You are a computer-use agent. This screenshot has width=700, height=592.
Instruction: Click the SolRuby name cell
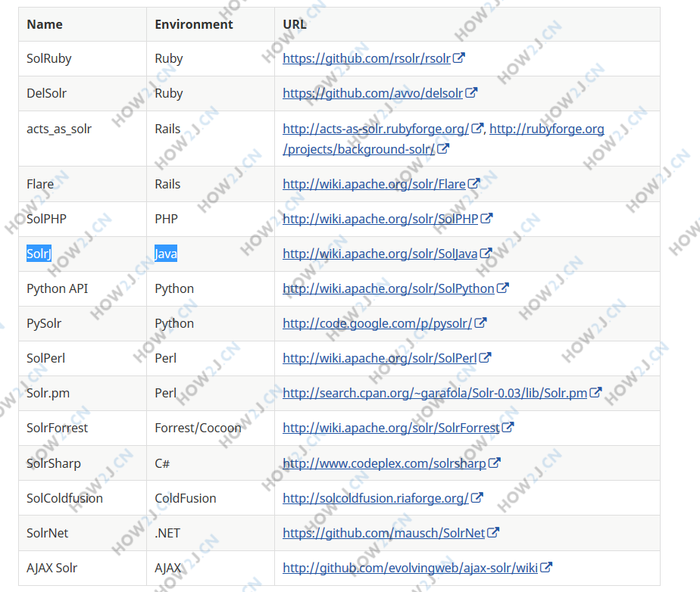82,58
